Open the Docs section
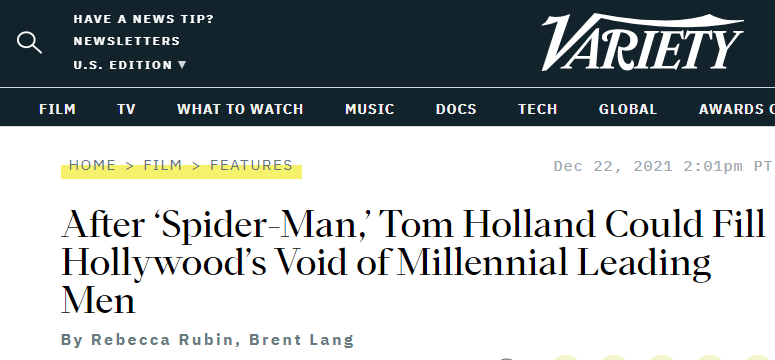The width and height of the screenshot is (775, 360). click(x=456, y=109)
